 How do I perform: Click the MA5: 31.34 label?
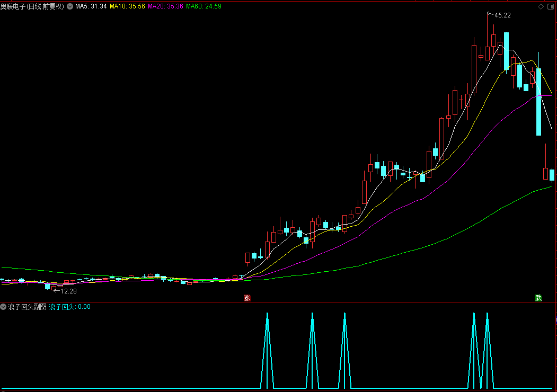point(91,6)
